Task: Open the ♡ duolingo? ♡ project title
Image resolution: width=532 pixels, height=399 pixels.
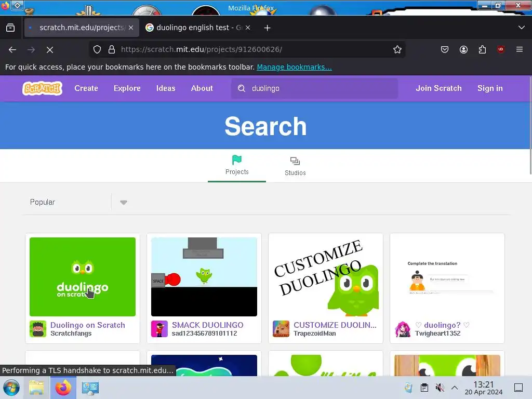Action: (x=442, y=325)
